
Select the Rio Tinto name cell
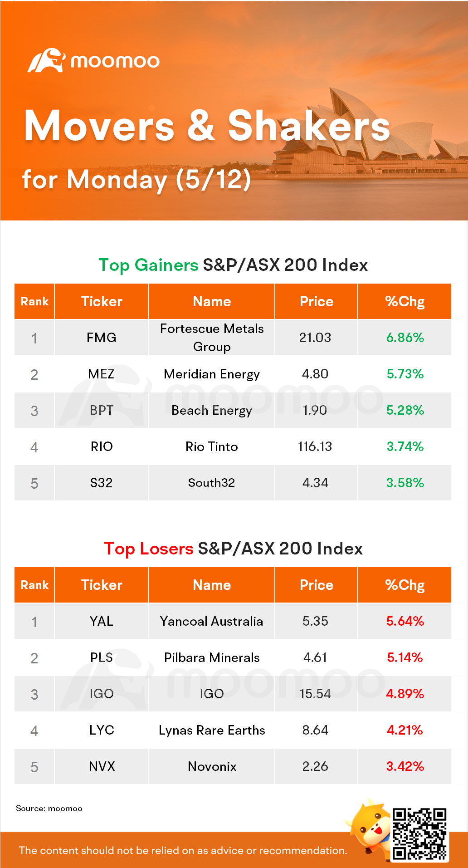coord(212,446)
